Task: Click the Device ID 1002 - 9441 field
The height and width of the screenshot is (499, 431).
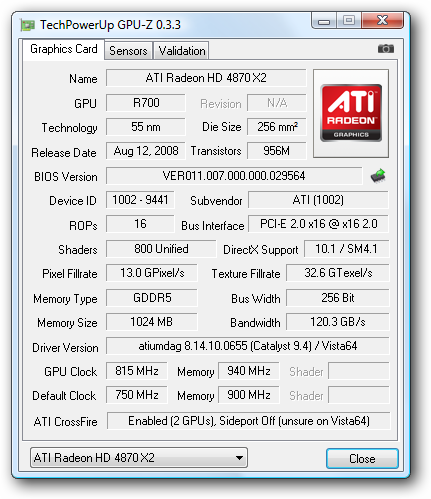Action: [140, 200]
